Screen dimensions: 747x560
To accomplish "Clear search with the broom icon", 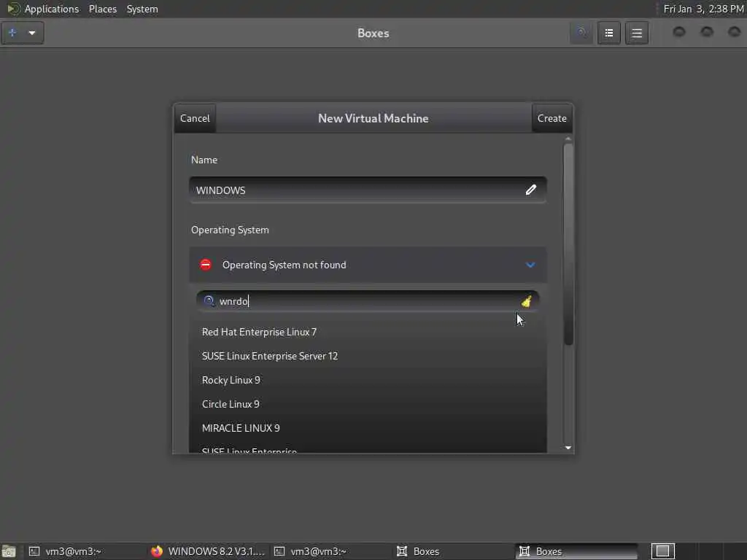I will click(x=527, y=301).
